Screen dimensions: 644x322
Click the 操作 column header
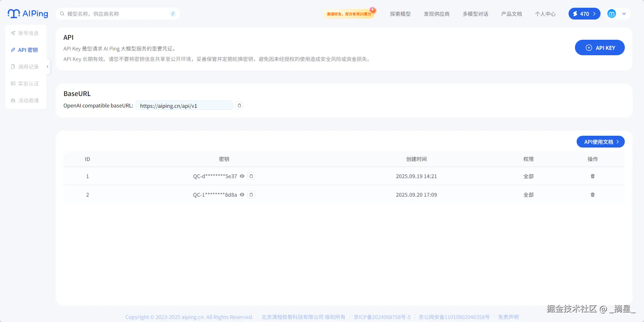tap(593, 159)
